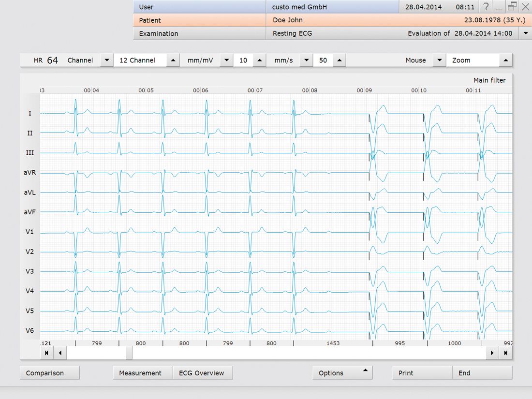
Task: Click the Comparison button
Action: point(49,373)
